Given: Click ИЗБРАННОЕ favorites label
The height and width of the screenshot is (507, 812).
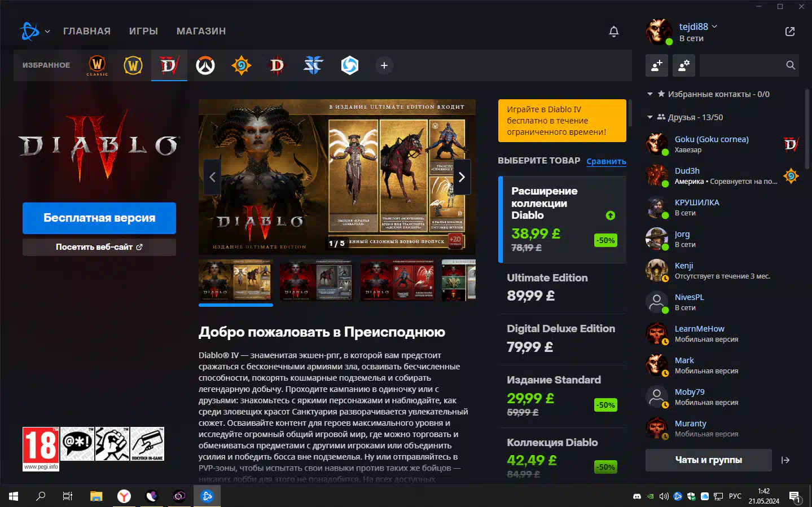Looking at the screenshot, I should [46, 65].
